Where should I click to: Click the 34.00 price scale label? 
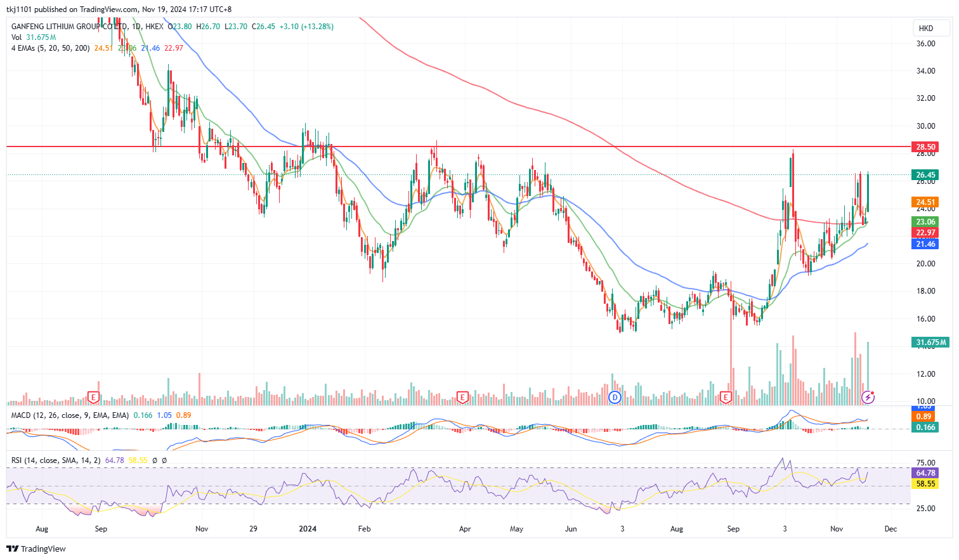(x=926, y=71)
